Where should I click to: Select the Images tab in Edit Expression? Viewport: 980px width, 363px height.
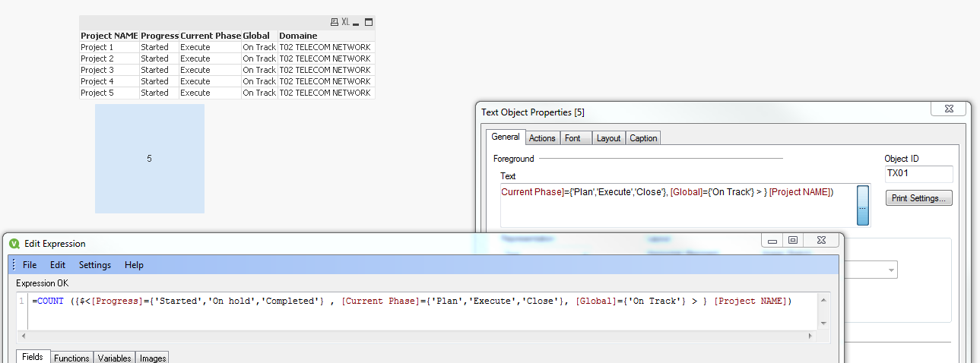tap(152, 358)
